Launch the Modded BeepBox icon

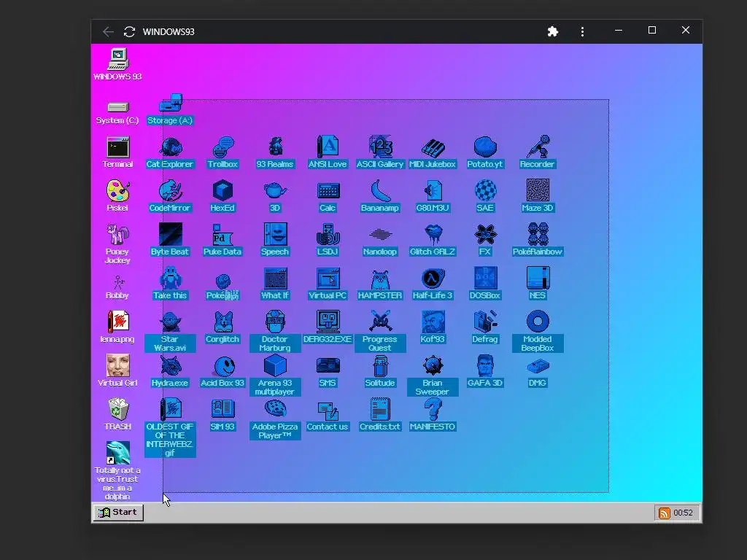tap(538, 322)
